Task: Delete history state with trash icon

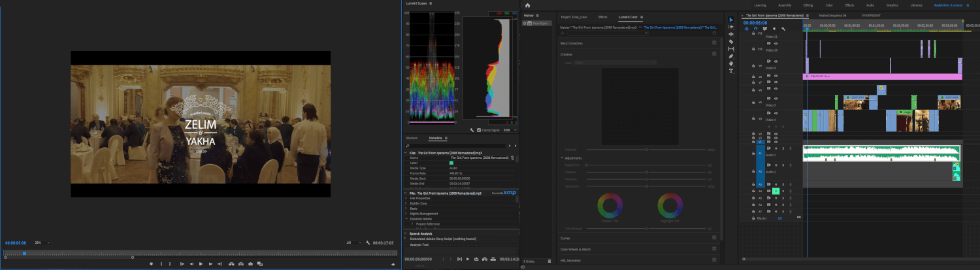Action: [x=549, y=261]
